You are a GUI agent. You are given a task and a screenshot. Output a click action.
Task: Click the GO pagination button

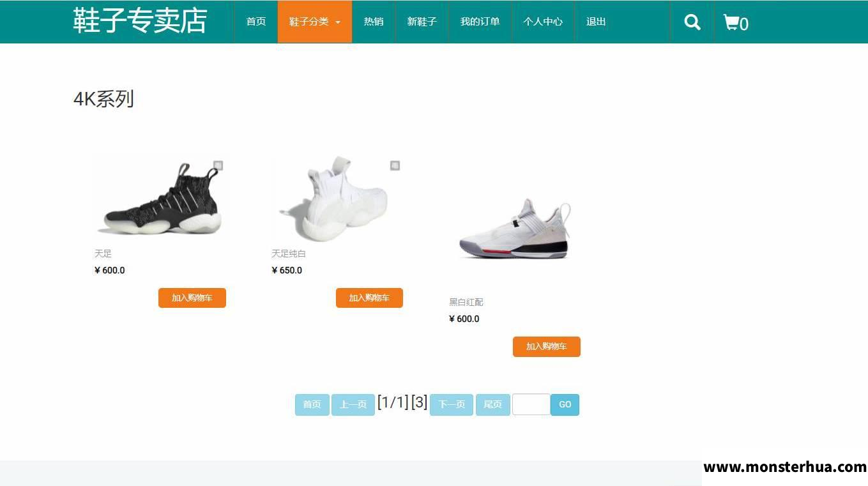[x=565, y=405]
